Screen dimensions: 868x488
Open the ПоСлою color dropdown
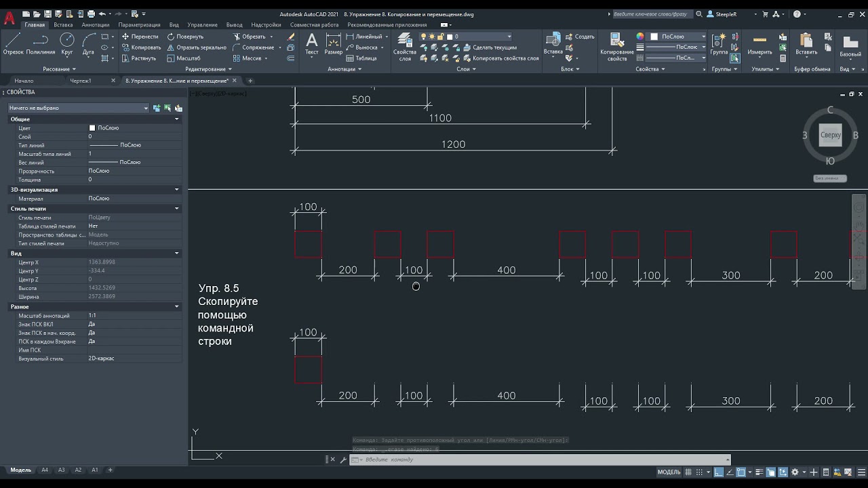coord(677,37)
